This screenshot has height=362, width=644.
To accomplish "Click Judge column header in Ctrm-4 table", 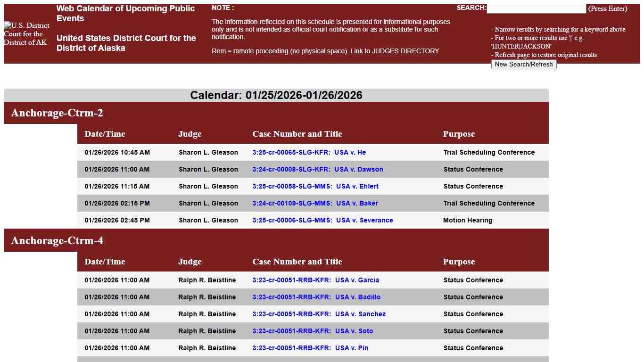I will 190,262.
